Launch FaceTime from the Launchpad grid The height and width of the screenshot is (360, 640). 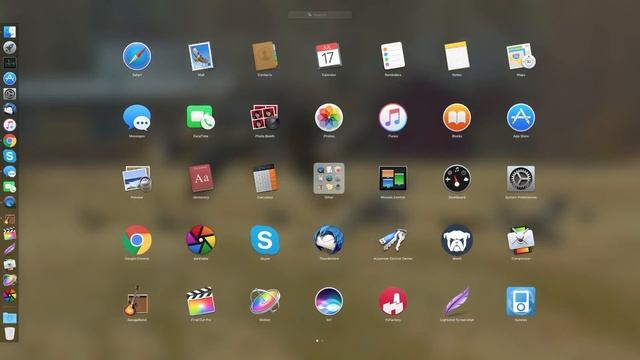(200, 118)
